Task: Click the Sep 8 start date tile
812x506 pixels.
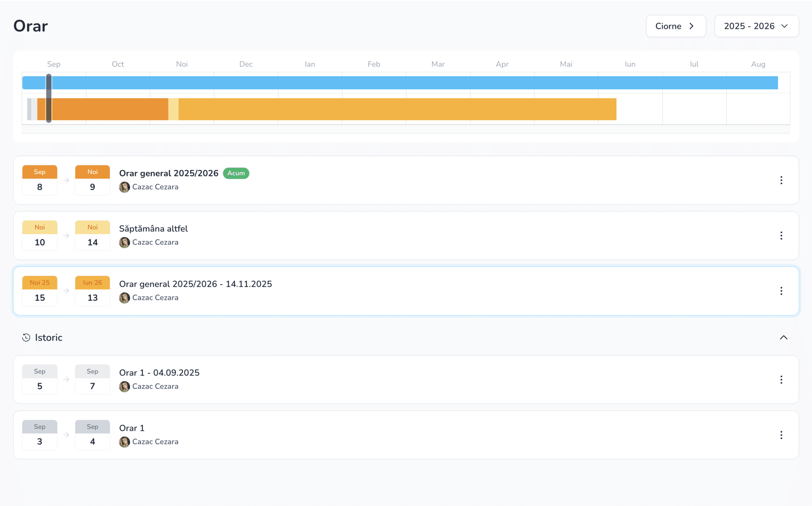Action: click(x=39, y=181)
